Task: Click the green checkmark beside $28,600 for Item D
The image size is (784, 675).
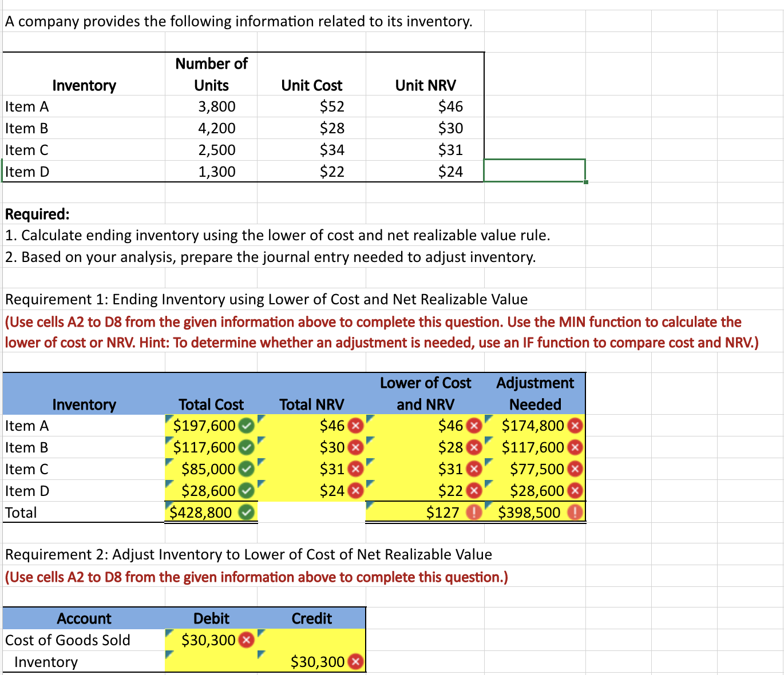Action: (245, 491)
